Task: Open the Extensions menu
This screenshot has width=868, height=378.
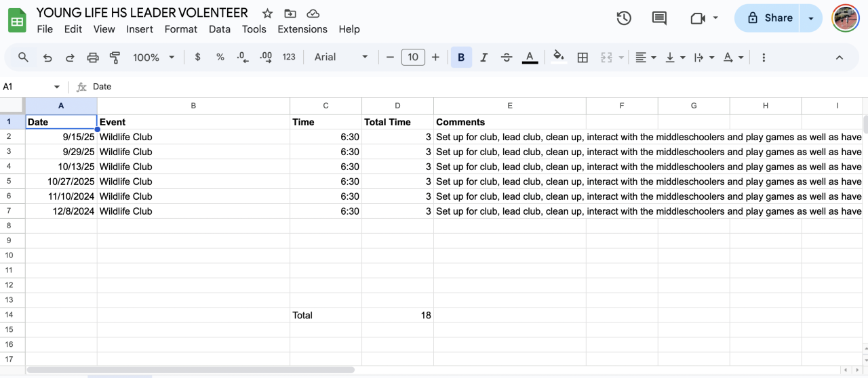Action: (302, 29)
